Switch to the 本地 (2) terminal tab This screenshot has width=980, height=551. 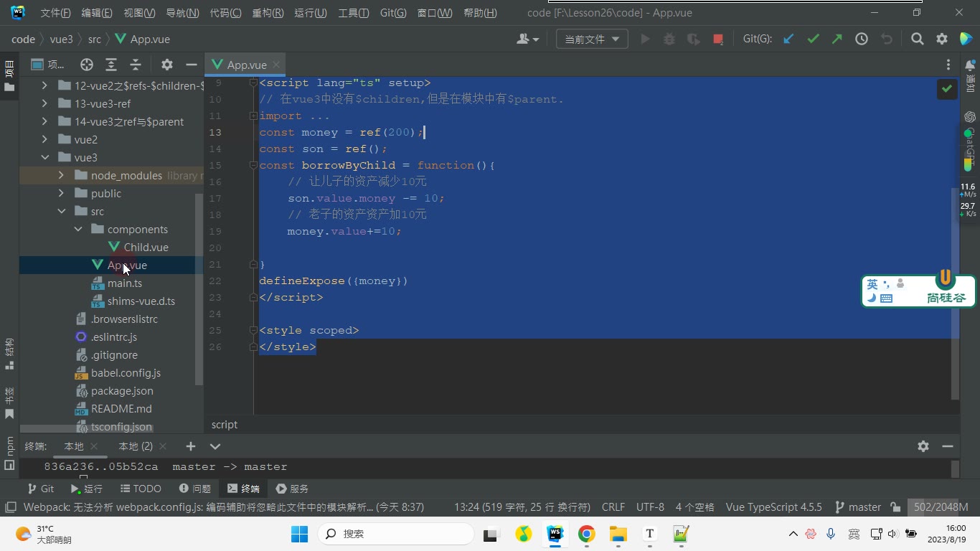click(136, 446)
